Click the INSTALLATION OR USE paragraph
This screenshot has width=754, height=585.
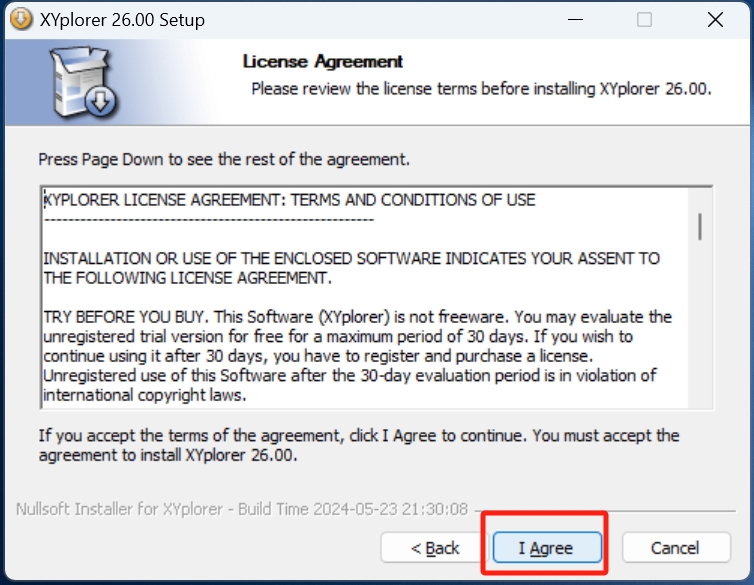pos(350,267)
